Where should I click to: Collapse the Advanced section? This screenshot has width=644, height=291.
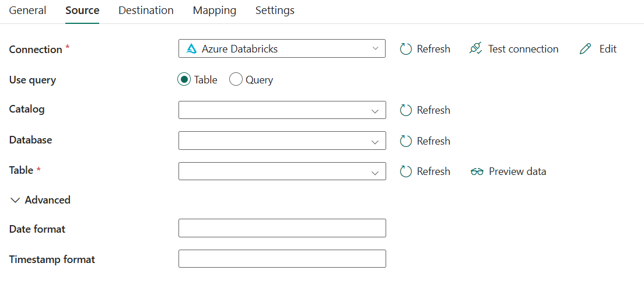40,200
